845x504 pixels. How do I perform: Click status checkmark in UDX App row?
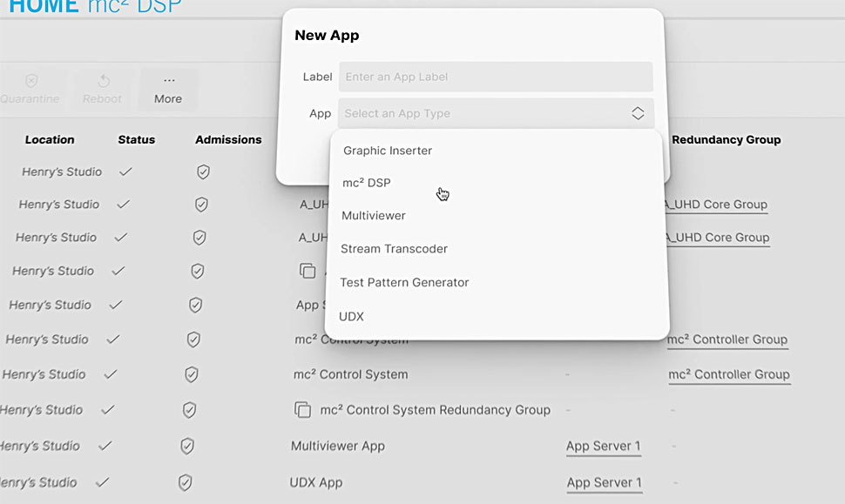click(103, 482)
